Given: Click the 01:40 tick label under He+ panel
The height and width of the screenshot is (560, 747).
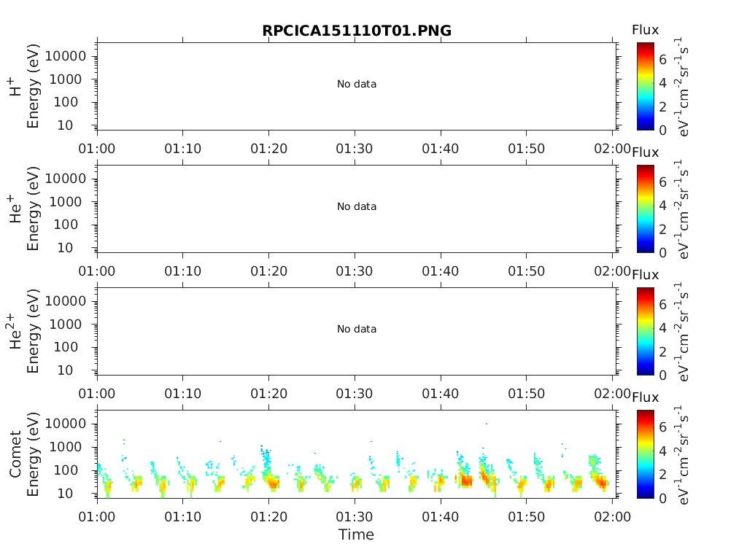Looking at the screenshot, I should click(x=441, y=271).
